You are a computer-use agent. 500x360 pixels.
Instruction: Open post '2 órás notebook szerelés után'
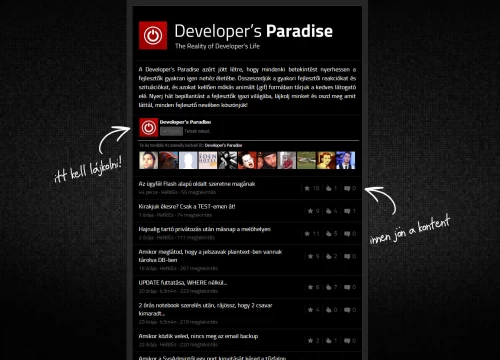[205, 309]
